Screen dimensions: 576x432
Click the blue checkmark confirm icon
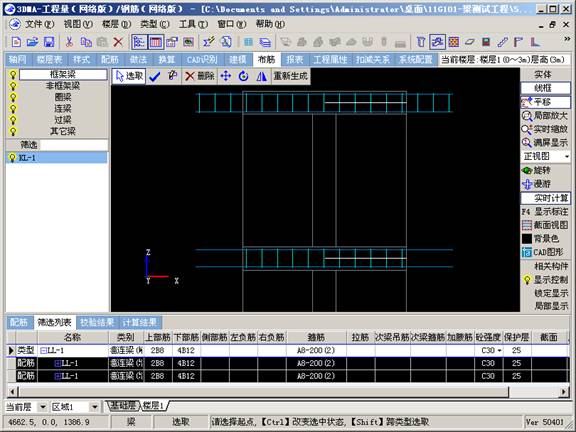tap(155, 76)
